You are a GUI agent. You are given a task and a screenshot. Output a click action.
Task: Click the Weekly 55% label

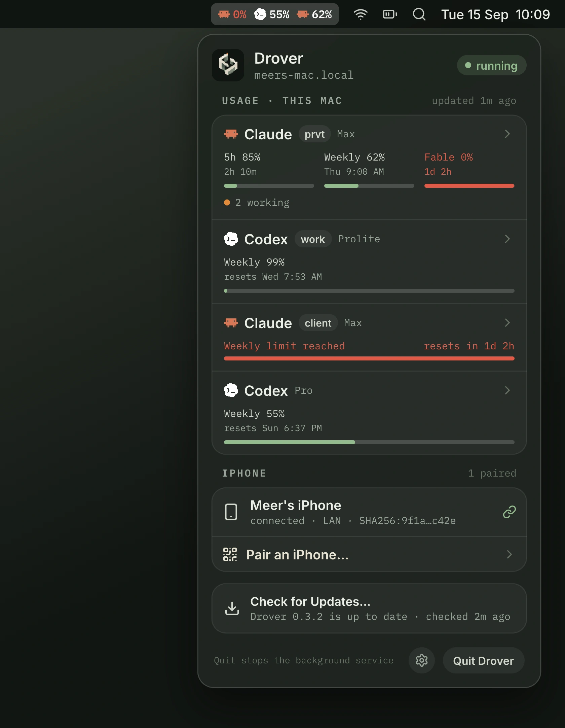[254, 414]
